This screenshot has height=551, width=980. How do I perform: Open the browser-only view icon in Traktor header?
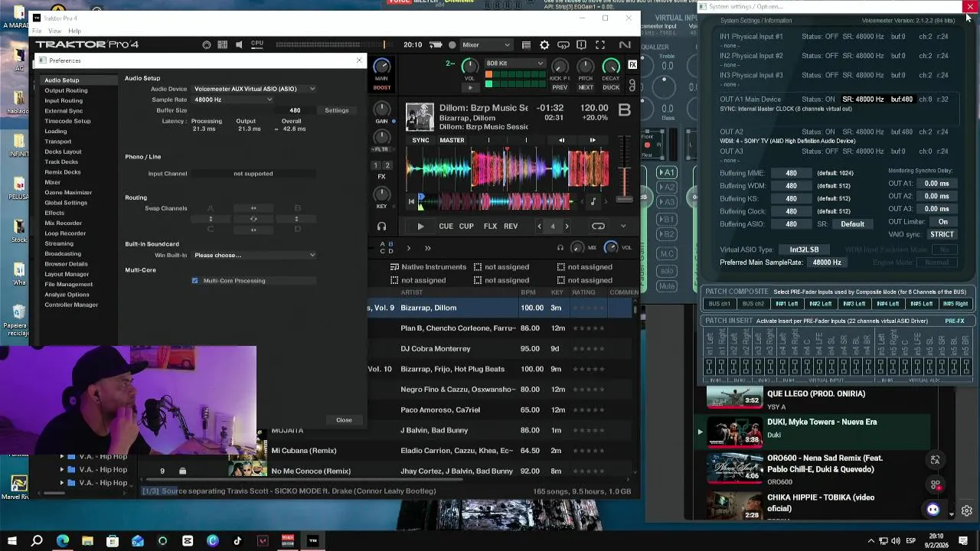pos(525,45)
